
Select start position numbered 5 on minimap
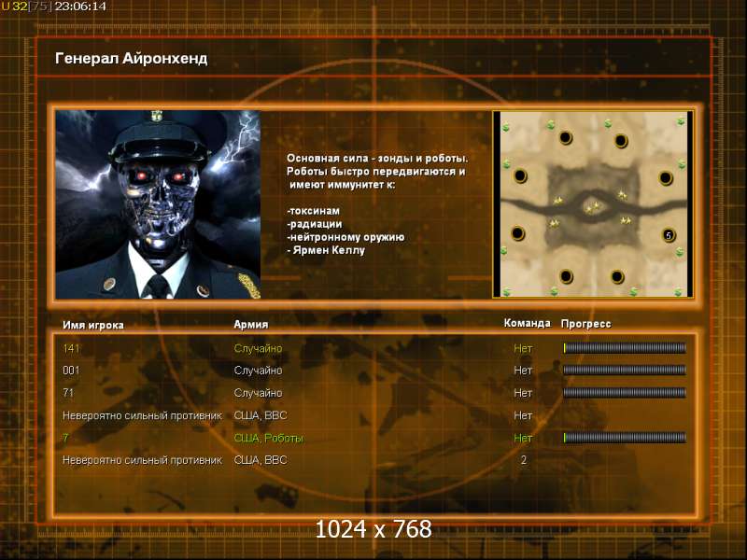click(x=668, y=235)
